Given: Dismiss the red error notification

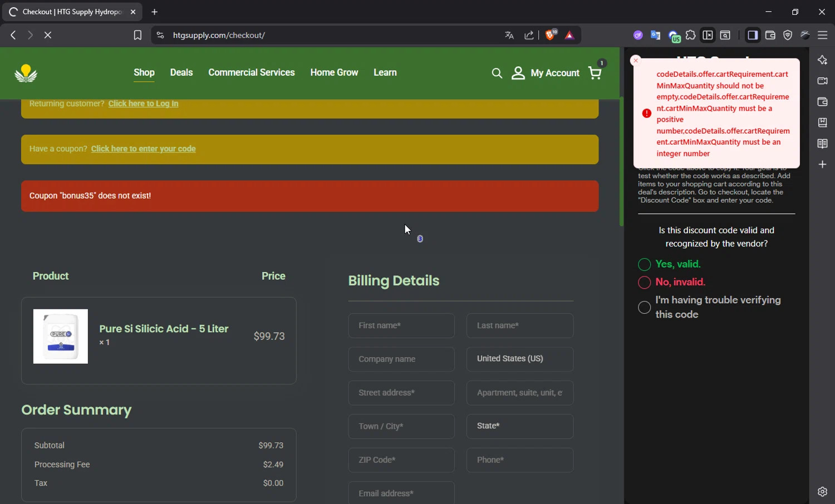Looking at the screenshot, I should tap(636, 60).
